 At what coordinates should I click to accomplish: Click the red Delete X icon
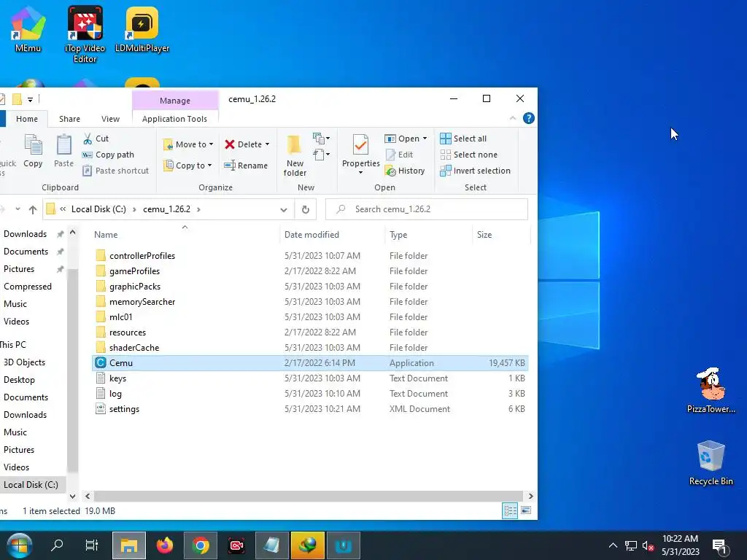(230, 144)
